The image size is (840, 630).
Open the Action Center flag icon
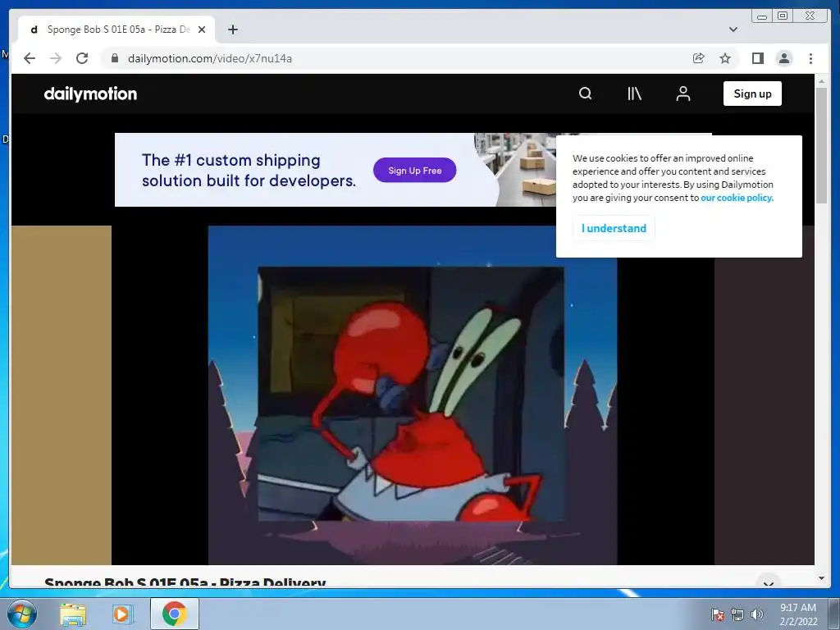(717, 614)
